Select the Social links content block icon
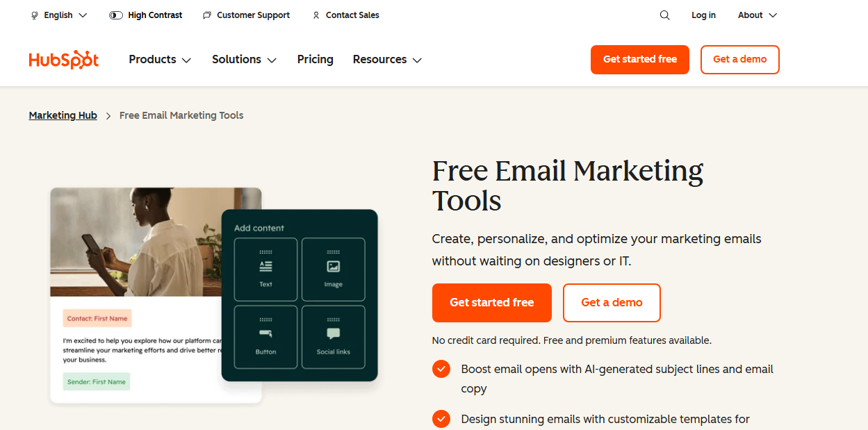This screenshot has height=430, width=868. tap(334, 335)
